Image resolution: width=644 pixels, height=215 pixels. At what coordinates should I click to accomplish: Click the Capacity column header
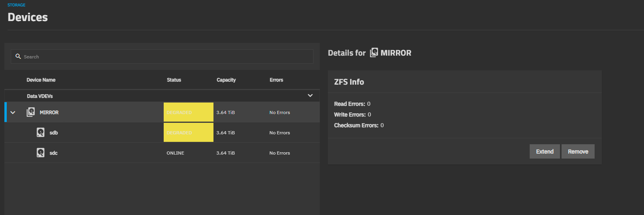(226, 80)
